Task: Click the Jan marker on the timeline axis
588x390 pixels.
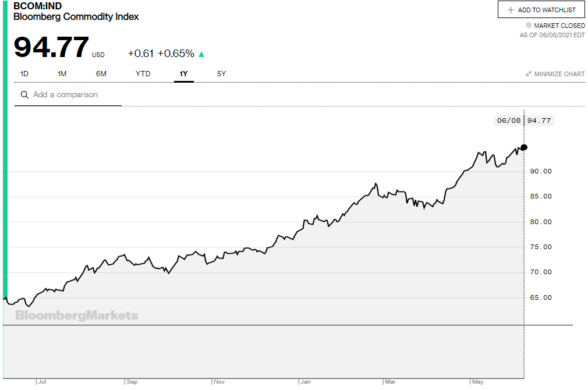Action: tap(306, 382)
